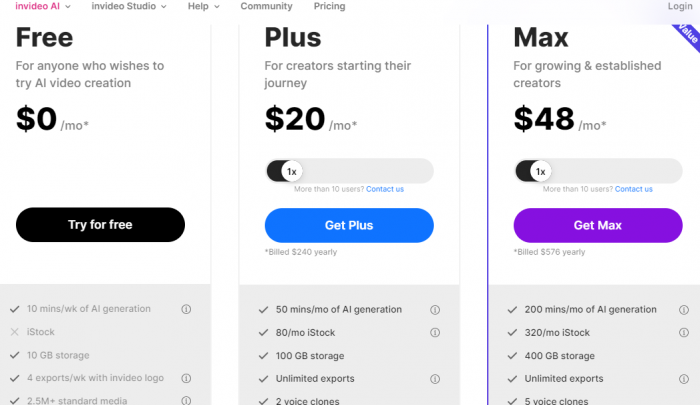Show info for Max plan Unlimited exports
The height and width of the screenshot is (405, 700).
tap(683, 379)
